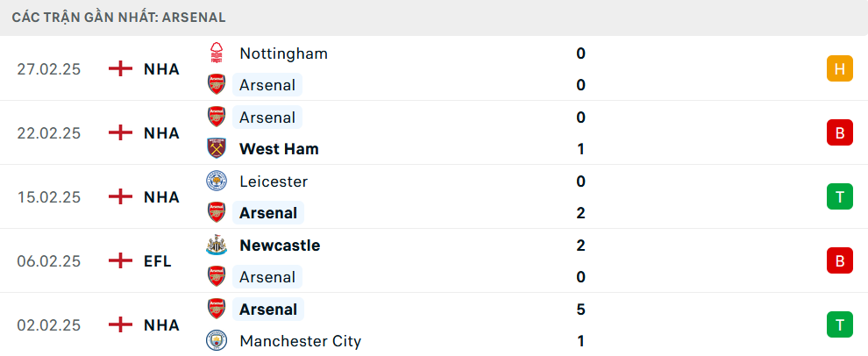Screen dimensions: 868x356
Task: Click England flag beside the EFL label
Action: point(120,260)
